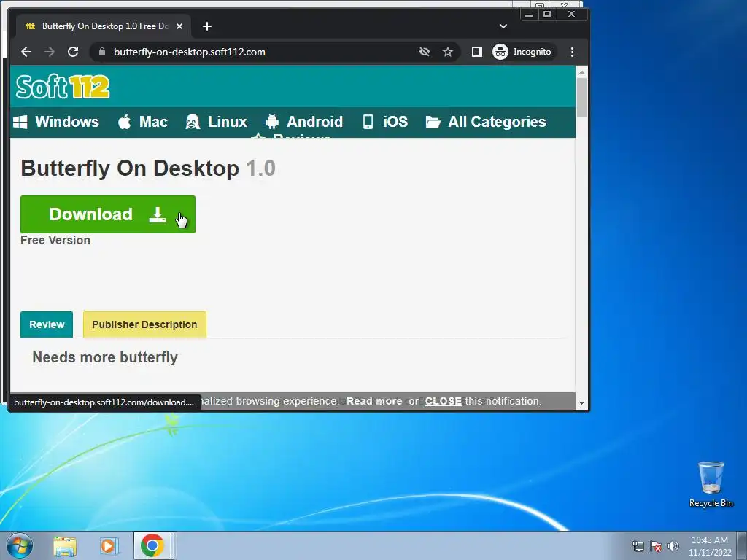Click the 'Needs more butterfly' review heading

point(105,357)
